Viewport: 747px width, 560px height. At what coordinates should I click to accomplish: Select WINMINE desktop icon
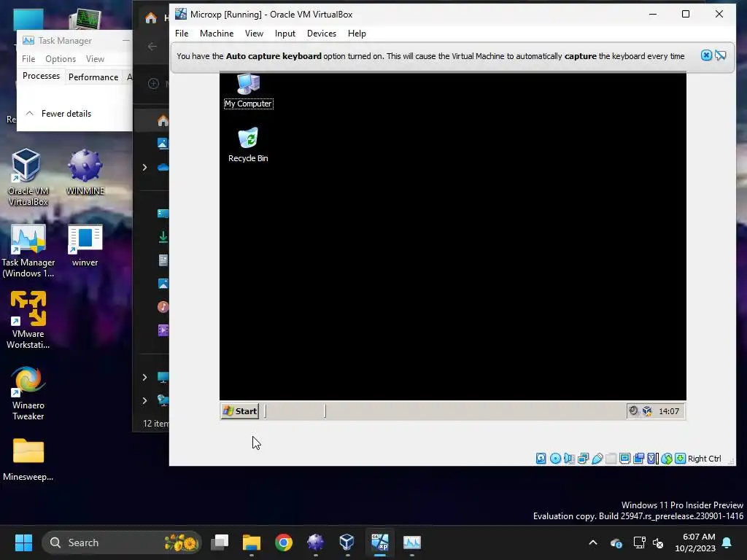tap(85, 172)
